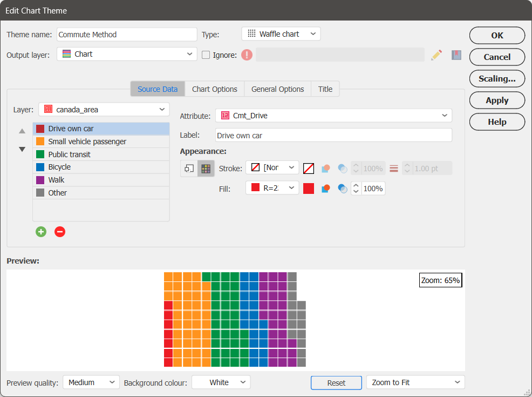Click the red Fill colour swatch
This screenshot has height=397, width=532.
(x=309, y=189)
